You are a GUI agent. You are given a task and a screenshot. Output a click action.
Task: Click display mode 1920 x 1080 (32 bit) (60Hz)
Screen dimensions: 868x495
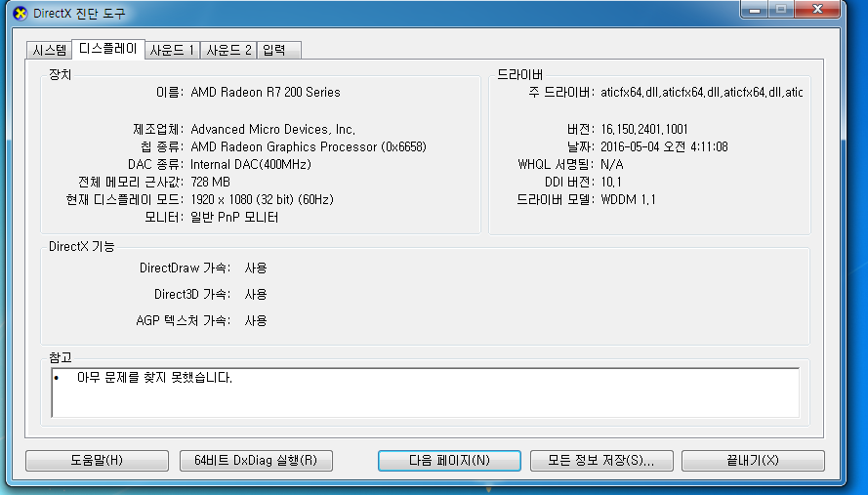pos(262,199)
